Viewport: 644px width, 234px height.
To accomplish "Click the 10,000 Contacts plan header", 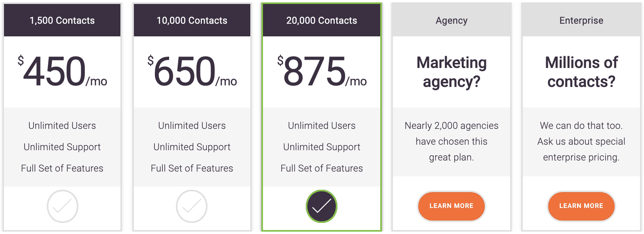I will (192, 21).
